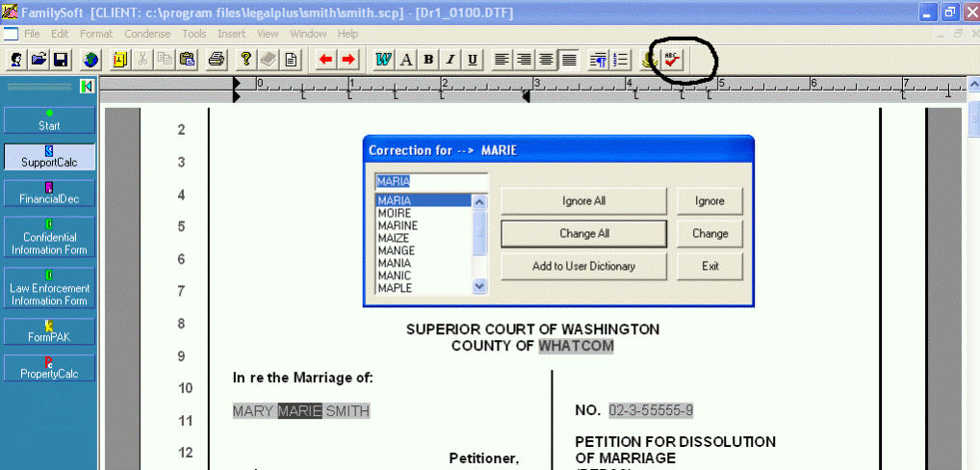Image resolution: width=980 pixels, height=470 pixels.
Task: Click the red right arrow icon
Action: pyautogui.click(x=348, y=60)
